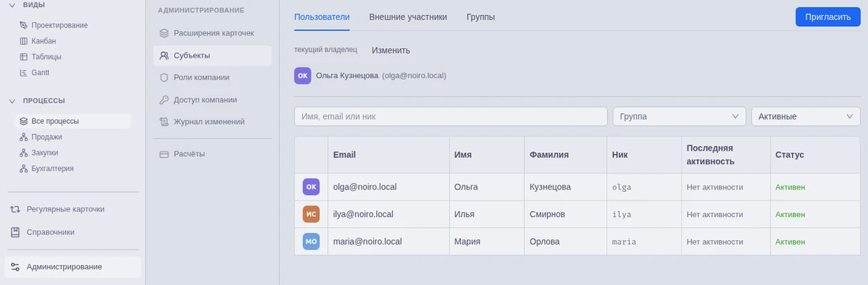868x285 pixels.
Task: Click the Роли компании shield icon
Action: pyautogui.click(x=164, y=77)
